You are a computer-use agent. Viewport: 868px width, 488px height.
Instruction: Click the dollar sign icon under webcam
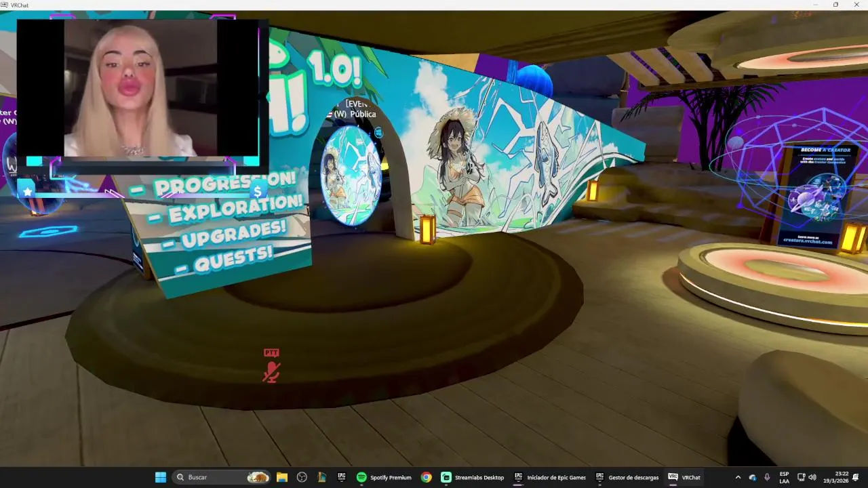point(257,192)
